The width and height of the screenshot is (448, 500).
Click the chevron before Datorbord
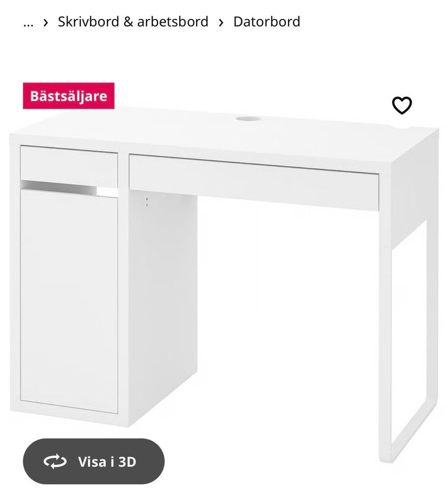point(221,23)
